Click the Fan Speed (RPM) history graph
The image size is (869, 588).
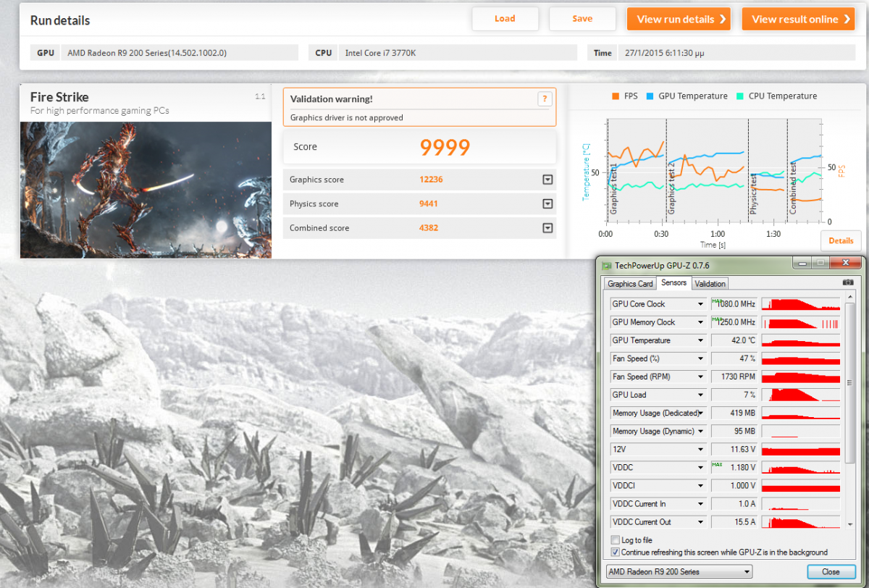coord(801,377)
